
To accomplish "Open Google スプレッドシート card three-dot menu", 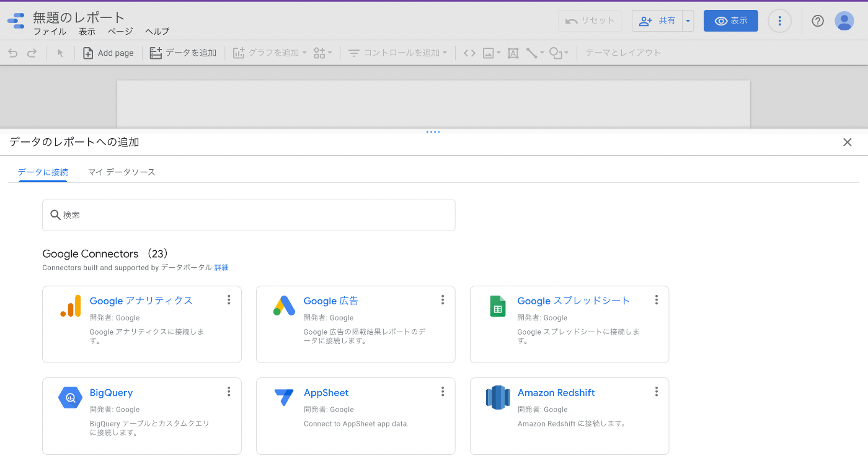I will (x=657, y=300).
